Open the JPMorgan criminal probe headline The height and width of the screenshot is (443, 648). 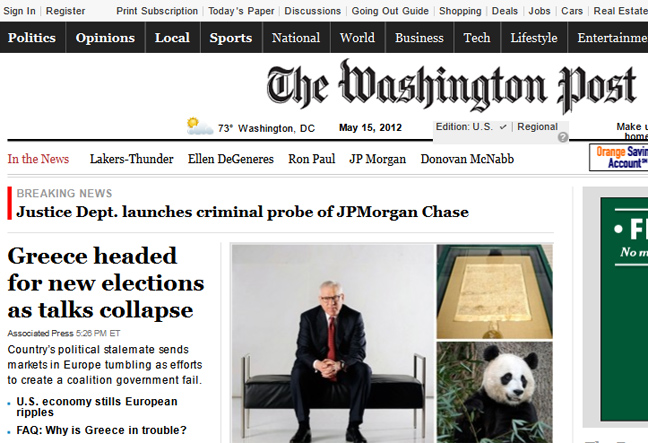click(x=242, y=212)
